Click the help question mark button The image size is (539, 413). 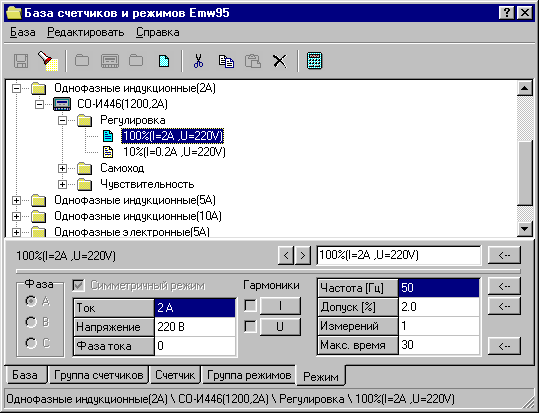point(507,13)
